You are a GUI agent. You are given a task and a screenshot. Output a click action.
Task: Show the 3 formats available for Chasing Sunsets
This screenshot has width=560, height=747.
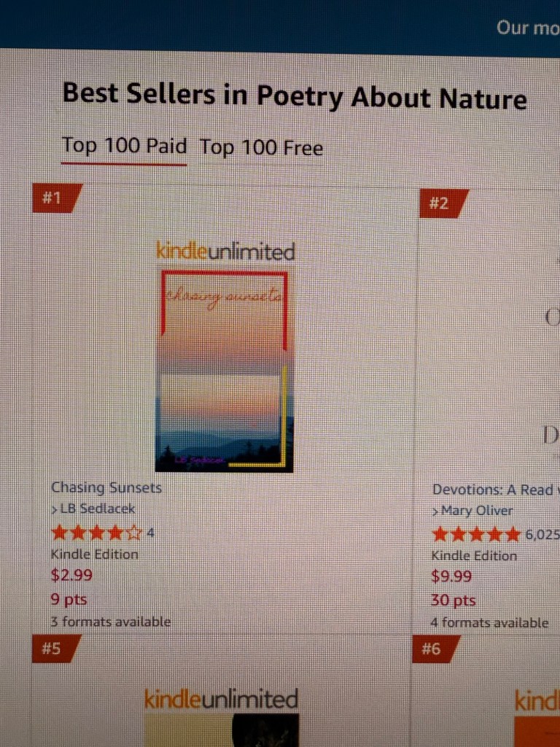click(111, 622)
